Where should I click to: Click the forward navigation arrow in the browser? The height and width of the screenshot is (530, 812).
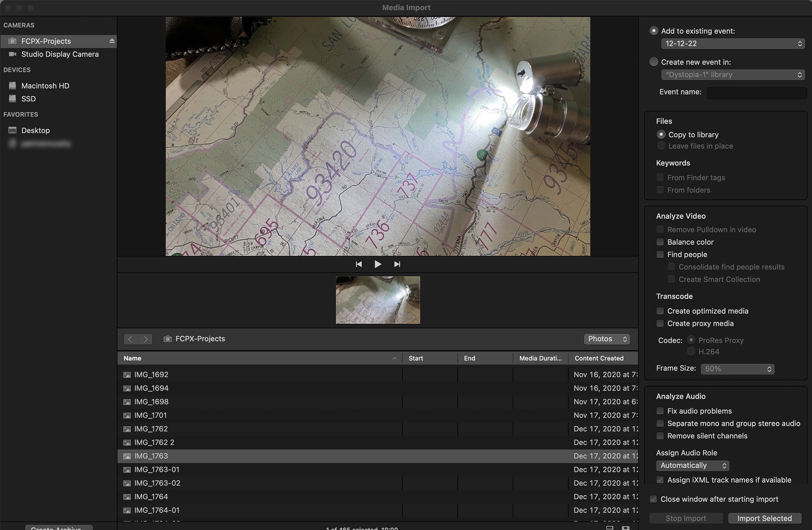(x=146, y=339)
